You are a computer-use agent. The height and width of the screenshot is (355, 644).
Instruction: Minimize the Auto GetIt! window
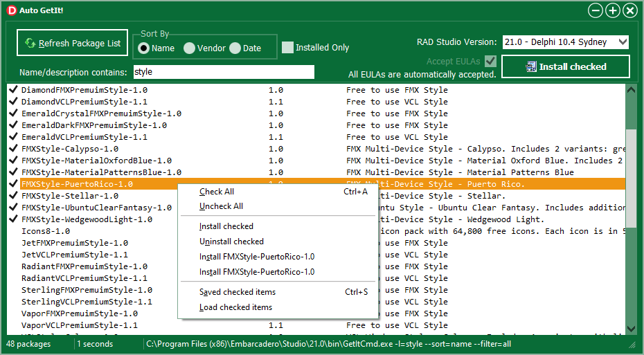click(x=595, y=10)
